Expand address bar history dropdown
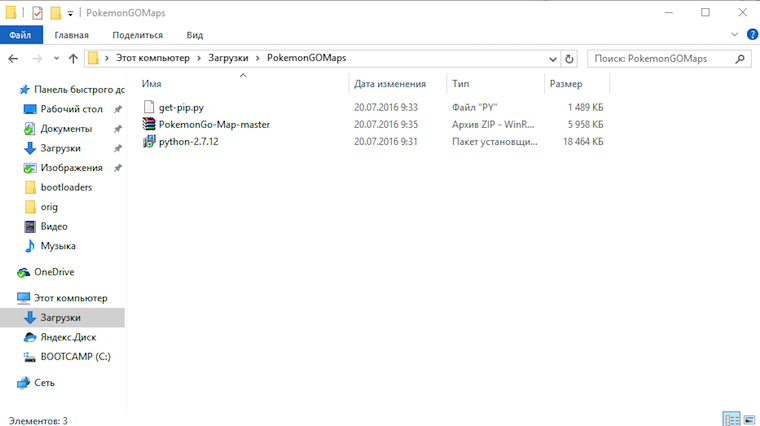760x426 pixels. pyautogui.click(x=553, y=59)
